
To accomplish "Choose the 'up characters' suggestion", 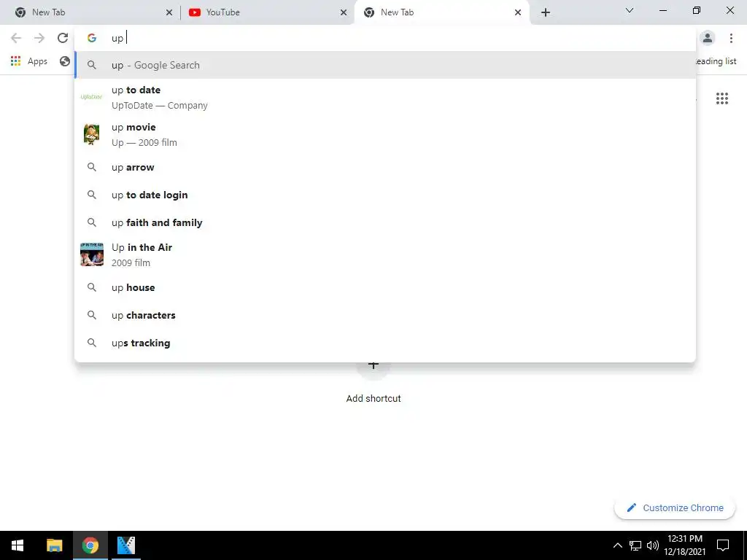I will 385,315.
